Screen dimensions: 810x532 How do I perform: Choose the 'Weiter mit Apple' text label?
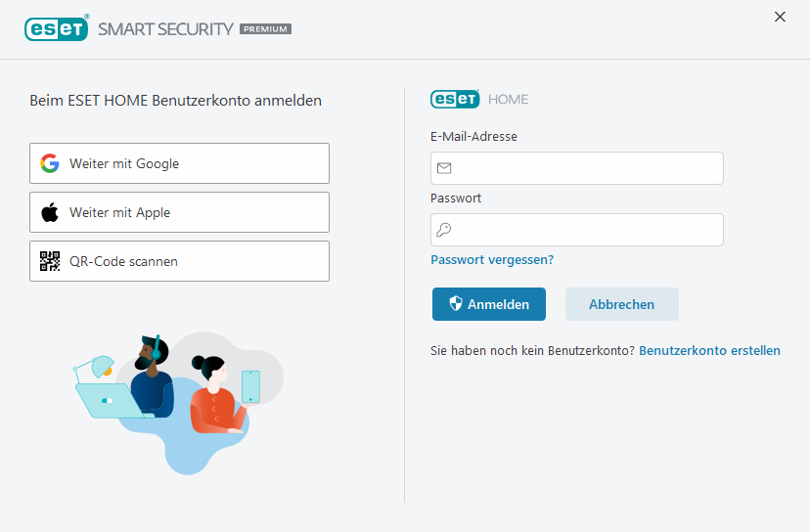[x=119, y=212]
